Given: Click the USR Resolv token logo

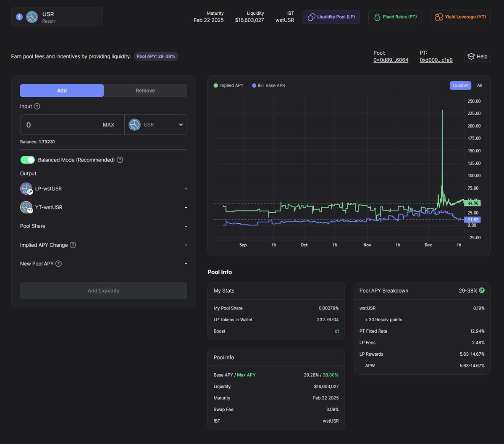Looking at the screenshot, I should (x=32, y=17).
